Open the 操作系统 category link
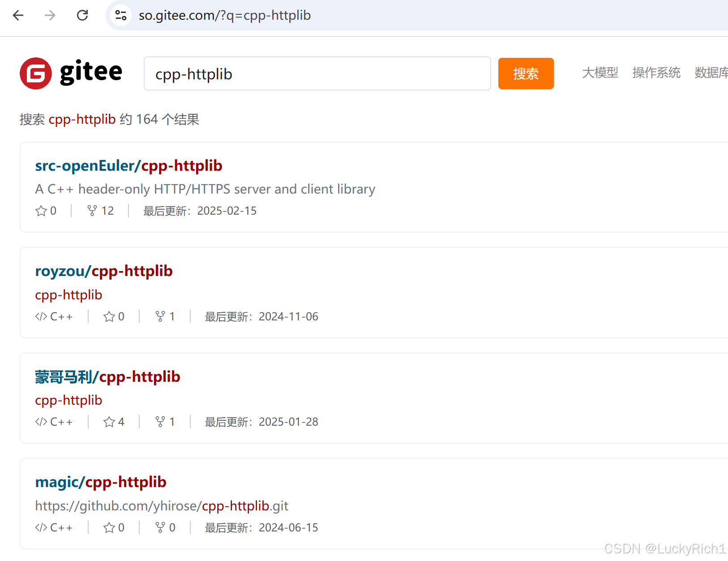The image size is (728, 561). point(656,73)
